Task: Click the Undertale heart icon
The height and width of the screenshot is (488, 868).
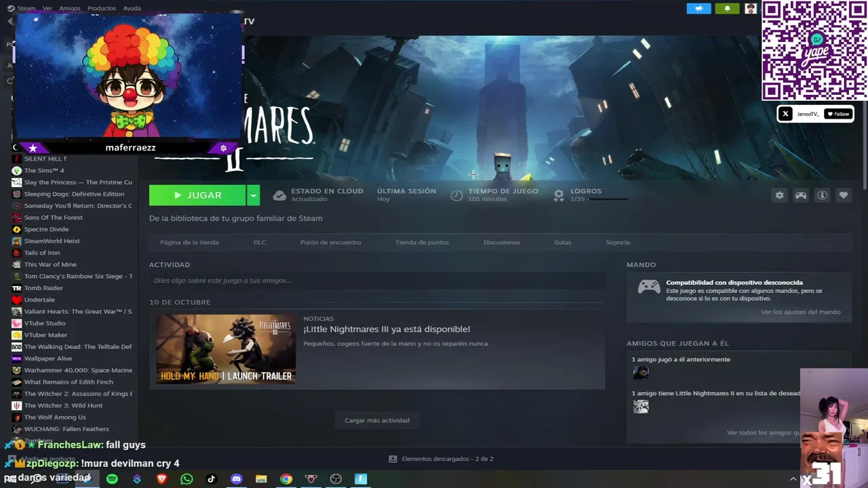Action: pyautogui.click(x=16, y=300)
